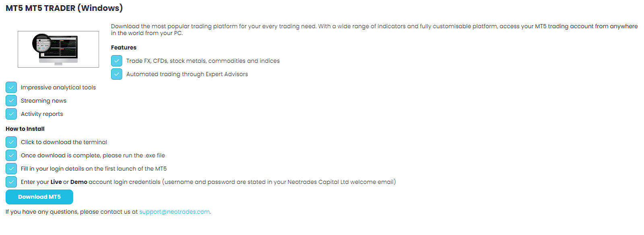Click the checkmark icon beside Trade FX, CFDs

pyautogui.click(x=117, y=61)
